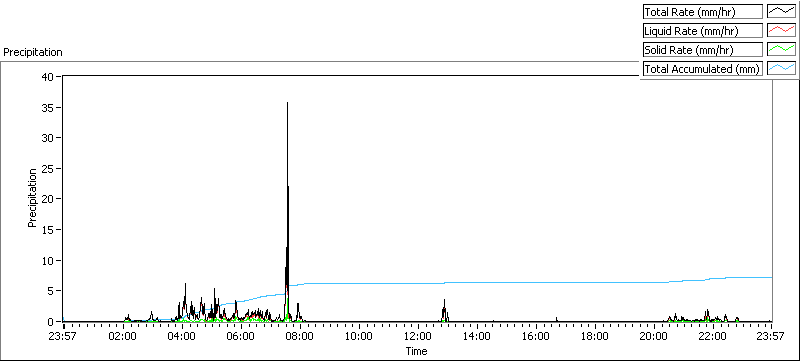Select the 15 y-axis tick value

tap(48, 229)
